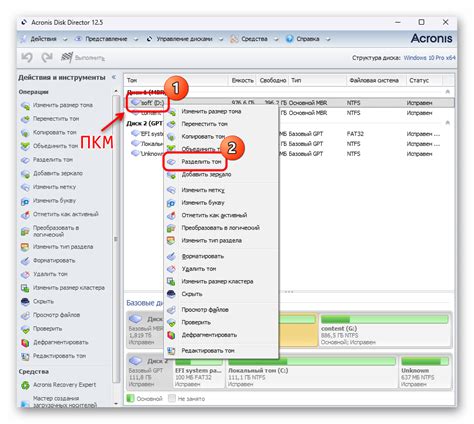Choose Изменить букву in context menu
Image resolution: width=474 pixels, height=424 pixels.
point(221,203)
